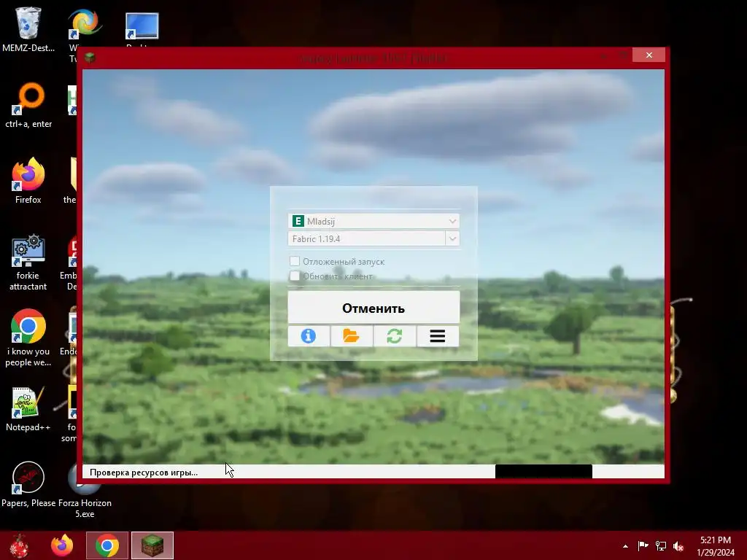The height and width of the screenshot is (560, 747).
Task: Open the Mladsij account dropdown
Action: coord(373,221)
